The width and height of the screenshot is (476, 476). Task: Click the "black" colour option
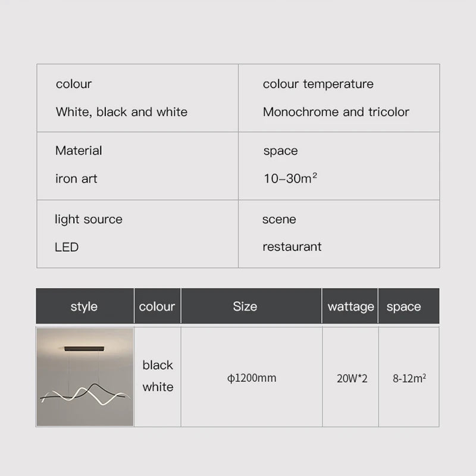(x=158, y=365)
